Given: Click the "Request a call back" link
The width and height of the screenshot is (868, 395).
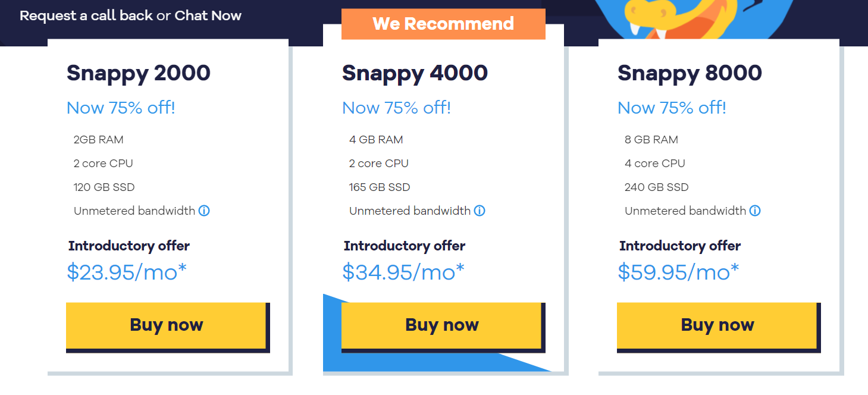Looking at the screenshot, I should (x=86, y=15).
